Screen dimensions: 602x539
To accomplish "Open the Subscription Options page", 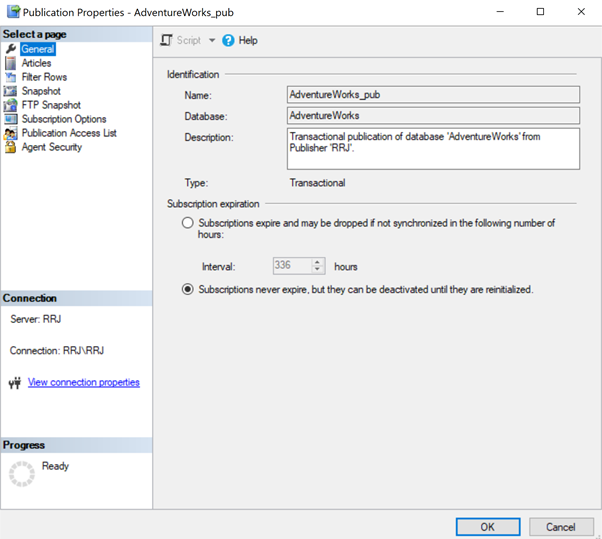I will [64, 119].
